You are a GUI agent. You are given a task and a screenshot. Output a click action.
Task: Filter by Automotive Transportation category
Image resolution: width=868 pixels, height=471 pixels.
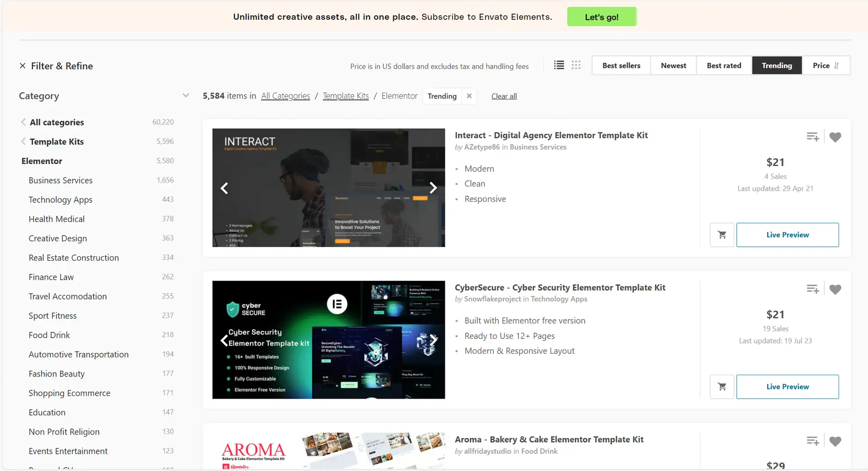[x=79, y=354]
